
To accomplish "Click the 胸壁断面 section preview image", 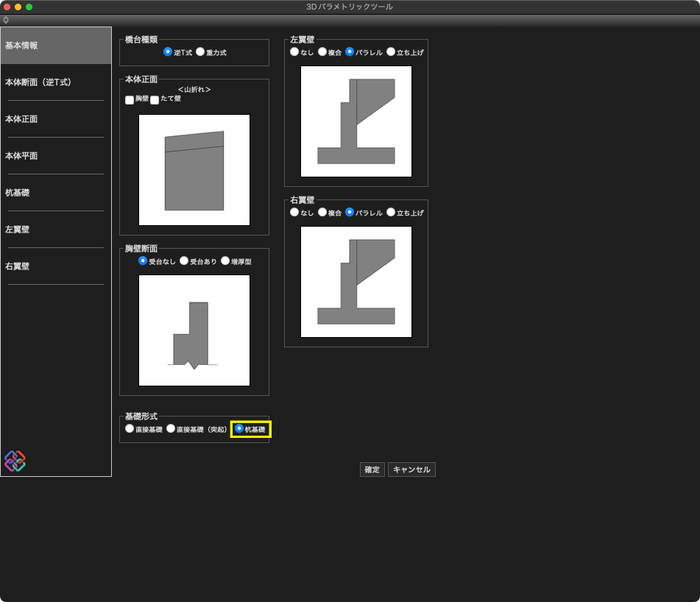I will coord(194,330).
